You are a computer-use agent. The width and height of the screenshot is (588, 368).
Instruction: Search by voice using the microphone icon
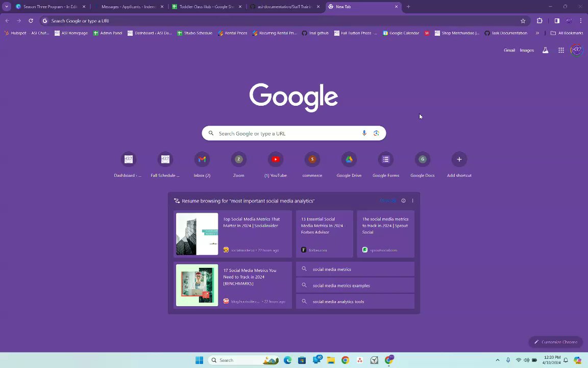click(x=364, y=133)
